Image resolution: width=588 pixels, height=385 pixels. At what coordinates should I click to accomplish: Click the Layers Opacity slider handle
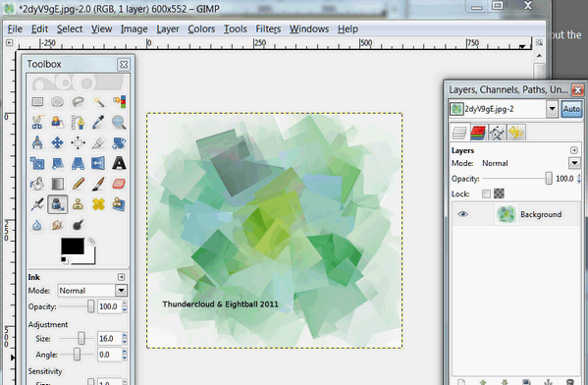point(549,179)
